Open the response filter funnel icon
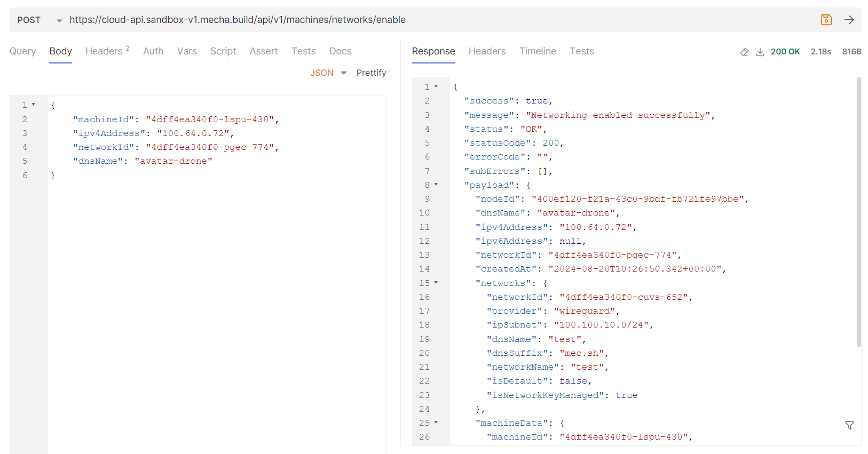868x454 pixels. click(849, 425)
